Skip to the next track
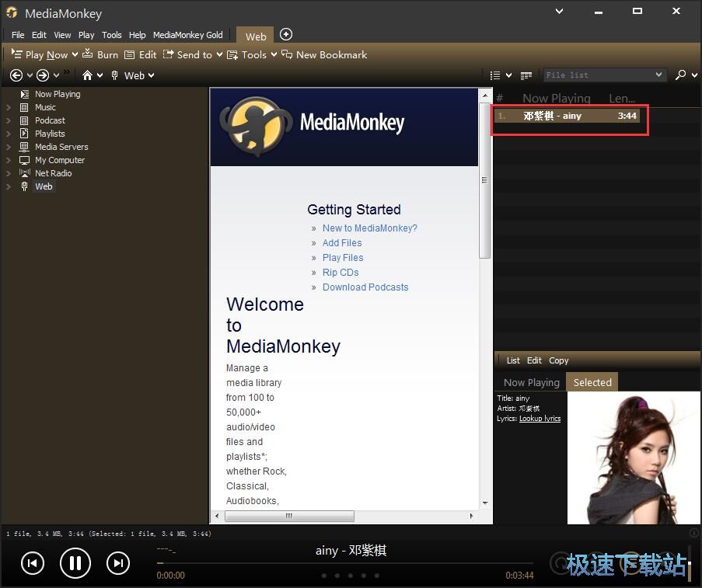 117,562
